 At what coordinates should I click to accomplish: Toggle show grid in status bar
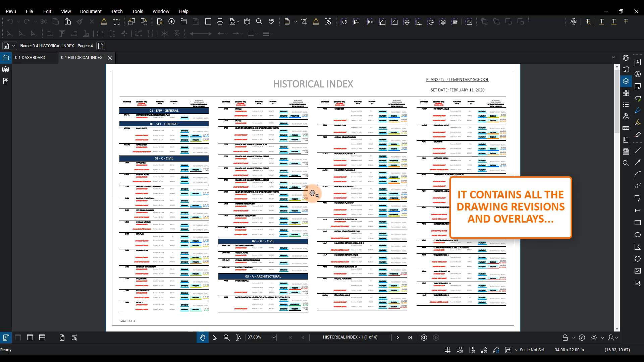447,350
